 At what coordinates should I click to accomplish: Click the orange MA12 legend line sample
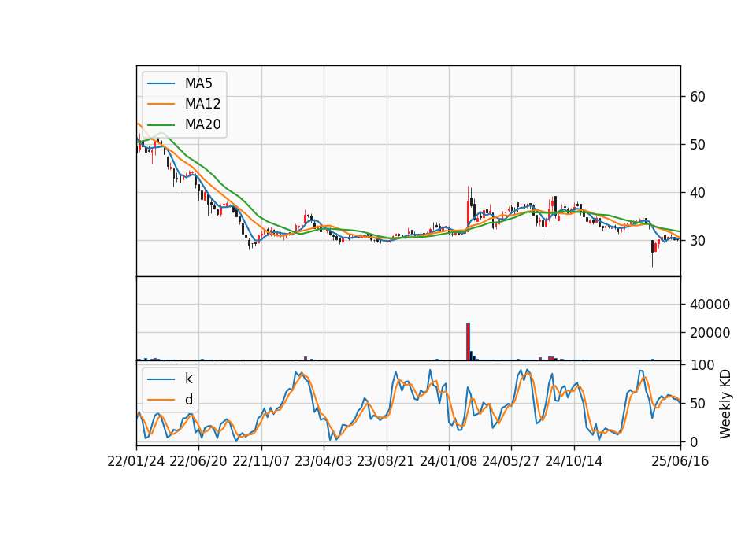click(161, 104)
